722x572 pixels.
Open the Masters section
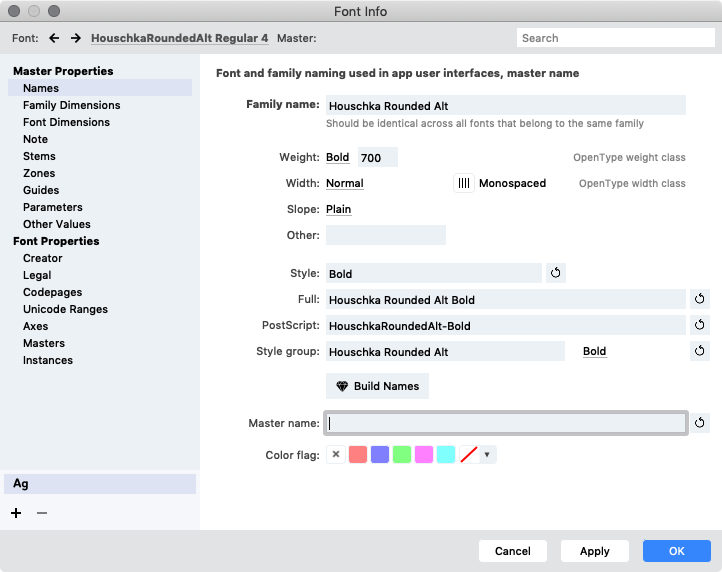[x=44, y=344]
